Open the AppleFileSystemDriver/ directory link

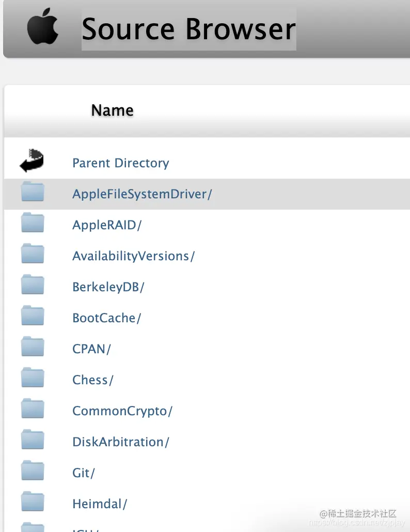coord(142,194)
